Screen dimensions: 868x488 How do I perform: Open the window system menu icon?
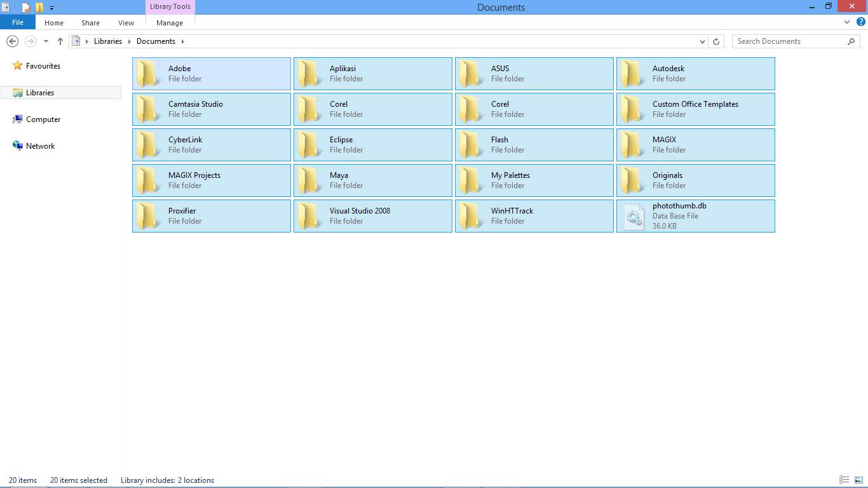pos(6,7)
